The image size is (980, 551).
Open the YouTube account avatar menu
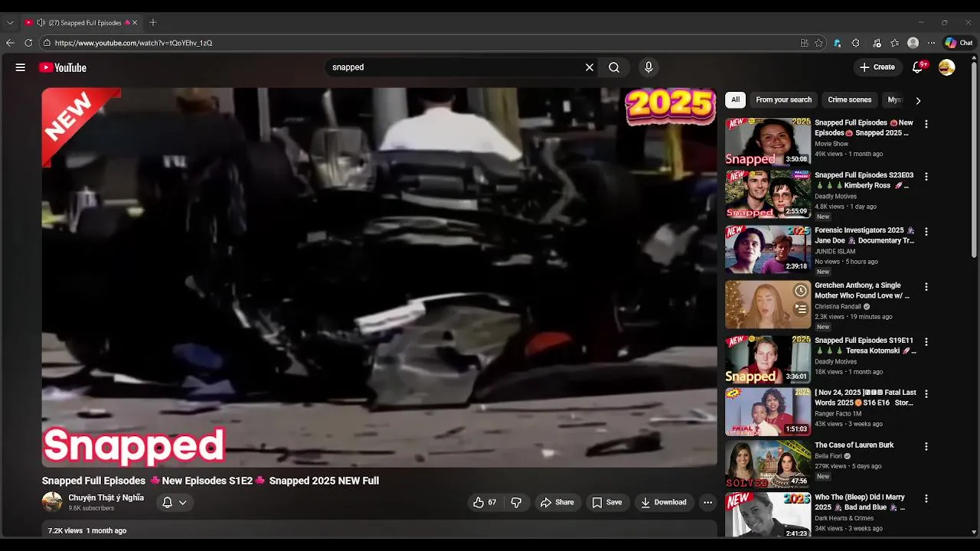(x=947, y=67)
